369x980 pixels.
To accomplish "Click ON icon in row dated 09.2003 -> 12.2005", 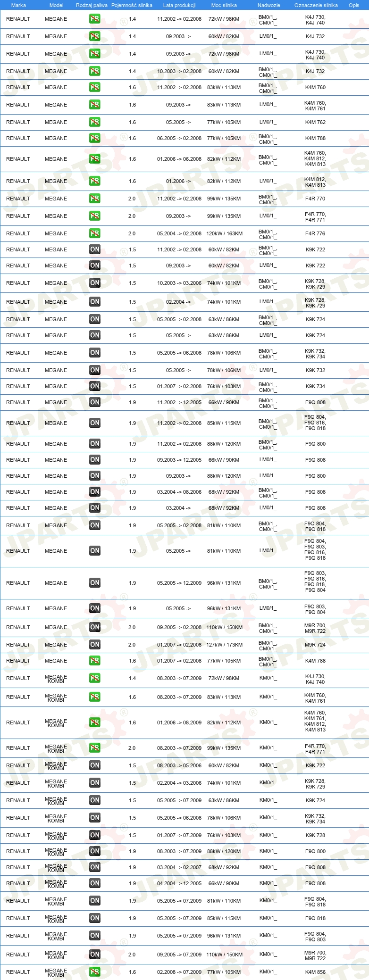I will point(94,460).
